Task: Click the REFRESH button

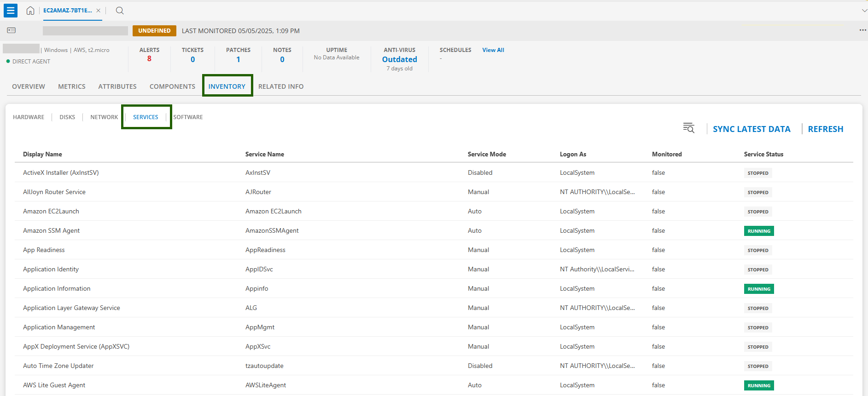Action: coord(826,129)
